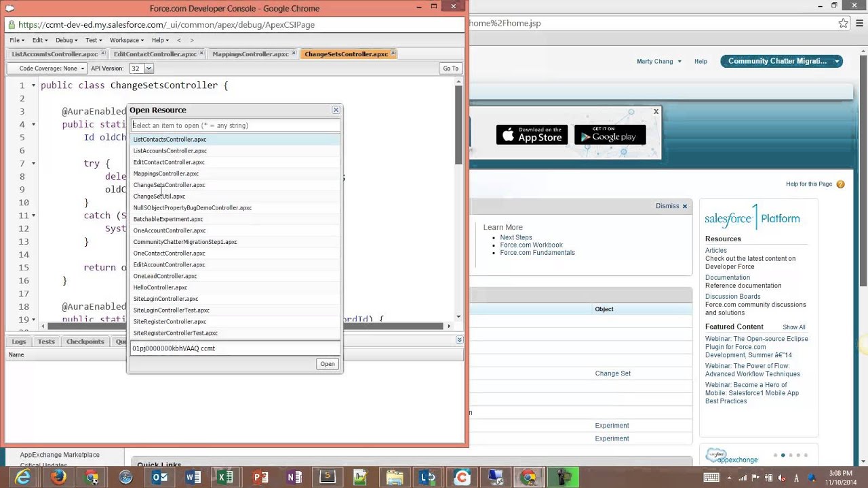This screenshot has width=868, height=488.
Task: Click the Go To button
Action: click(x=450, y=68)
